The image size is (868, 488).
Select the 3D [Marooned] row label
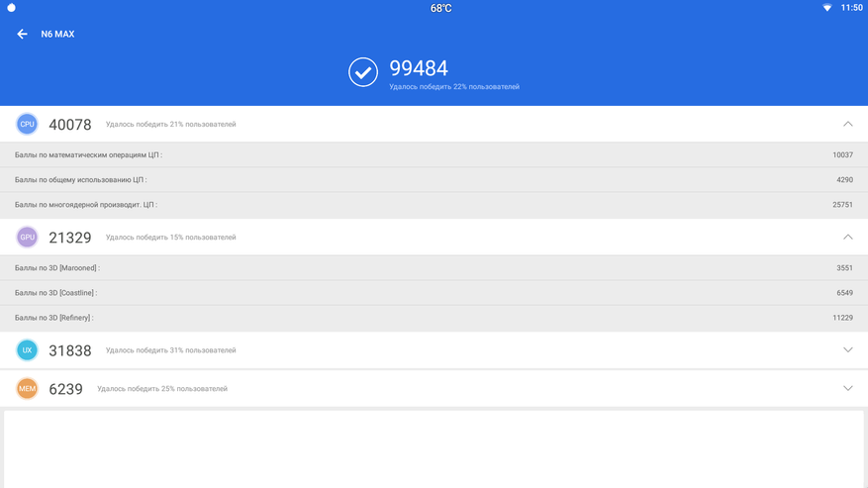pyautogui.click(x=57, y=268)
